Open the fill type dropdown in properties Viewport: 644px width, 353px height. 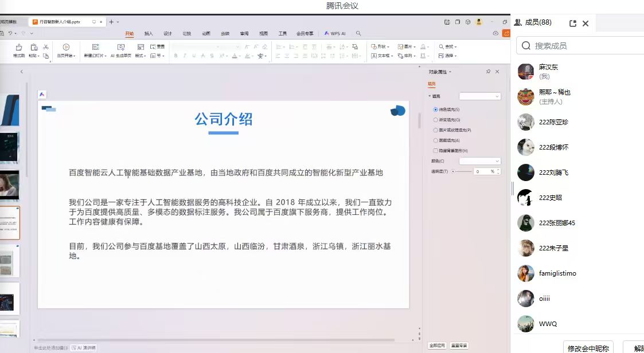(x=479, y=96)
